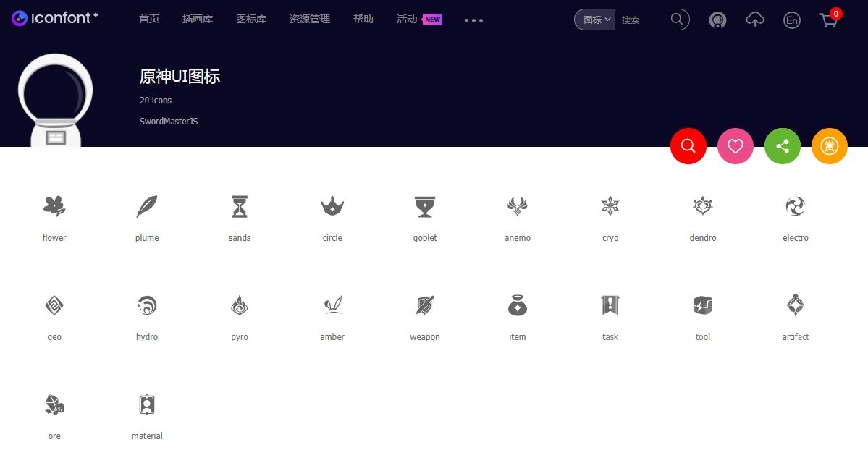Click the 'material' label text

[147, 436]
